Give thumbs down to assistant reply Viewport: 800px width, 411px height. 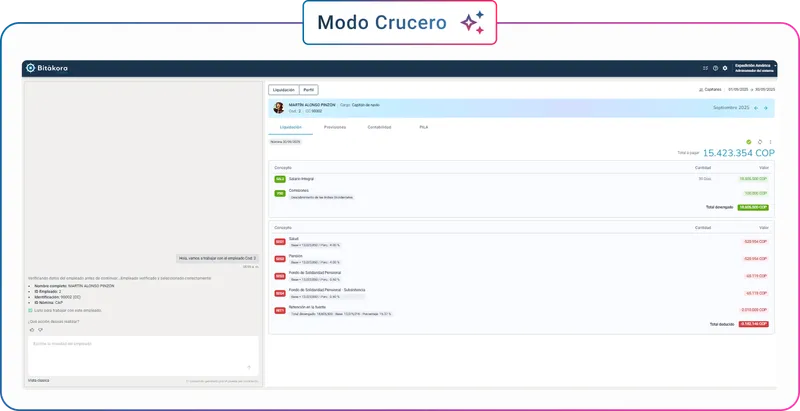click(40, 330)
